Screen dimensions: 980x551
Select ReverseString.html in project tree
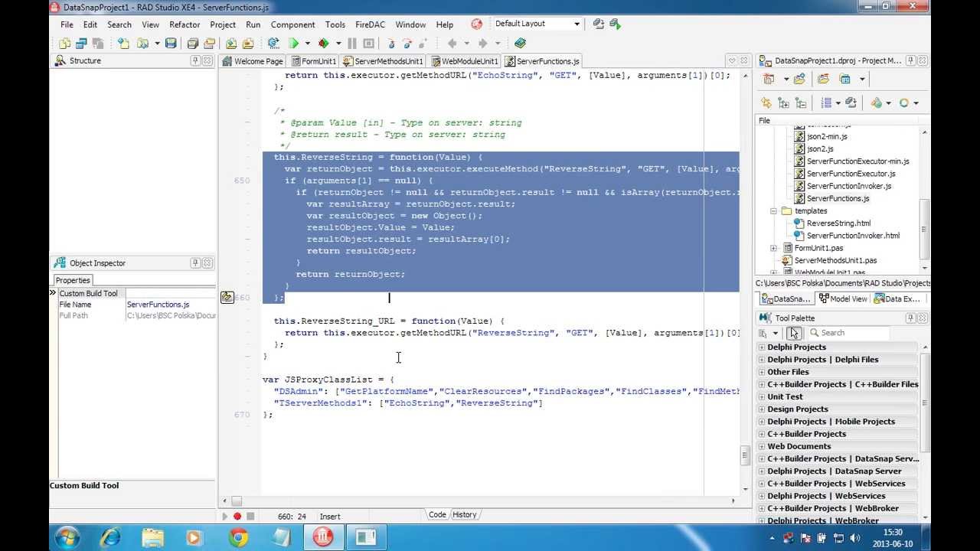838,223
